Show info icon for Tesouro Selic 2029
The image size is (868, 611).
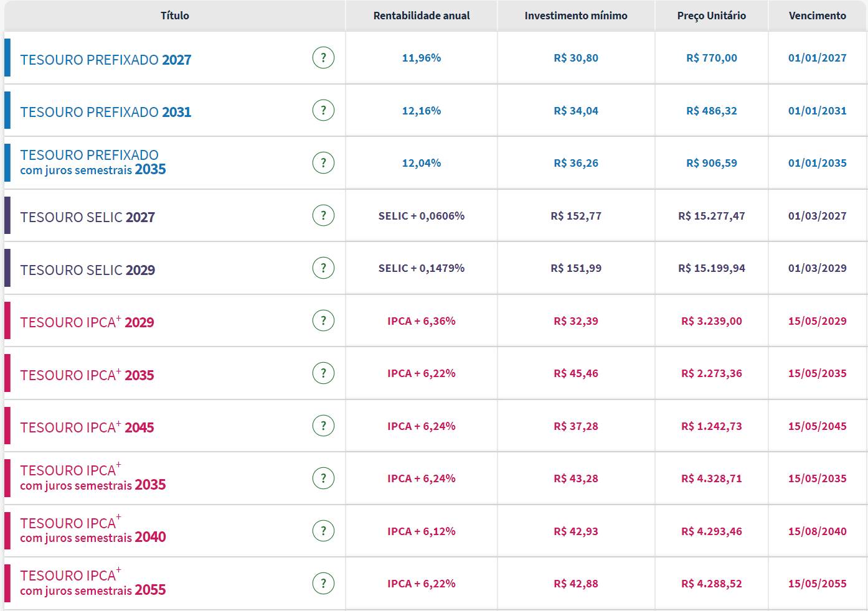point(323,268)
